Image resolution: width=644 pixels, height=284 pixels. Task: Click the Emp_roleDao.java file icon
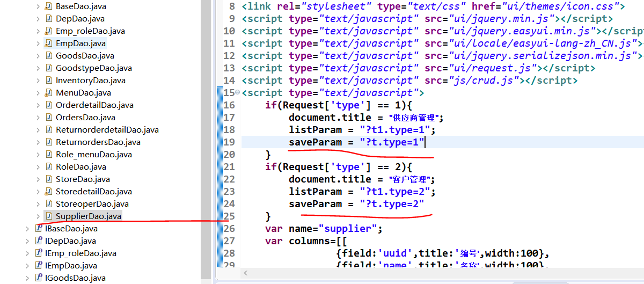click(49, 31)
